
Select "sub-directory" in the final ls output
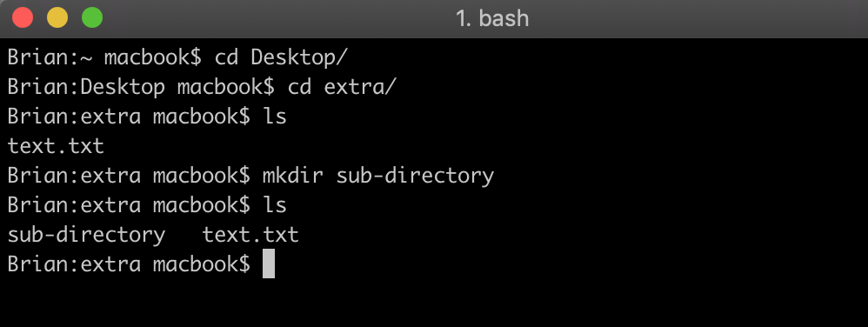click(86, 235)
